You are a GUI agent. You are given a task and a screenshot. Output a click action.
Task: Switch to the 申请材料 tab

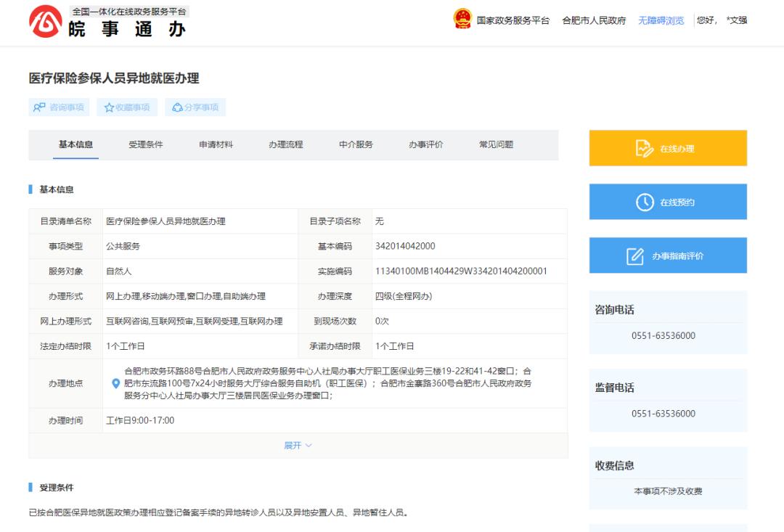tap(214, 145)
